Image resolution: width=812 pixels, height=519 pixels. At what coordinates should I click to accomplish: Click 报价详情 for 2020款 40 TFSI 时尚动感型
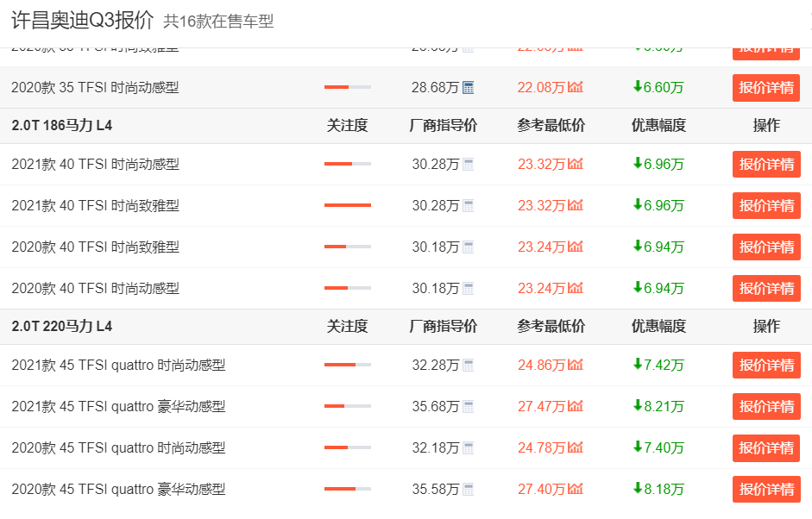(766, 288)
